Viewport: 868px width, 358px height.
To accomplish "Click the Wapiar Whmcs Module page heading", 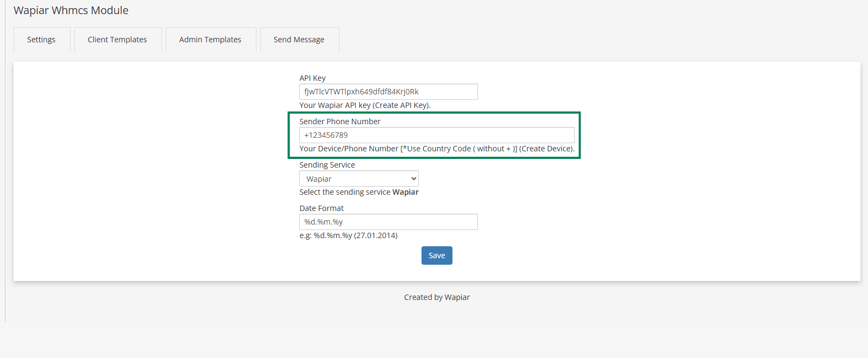I will coord(71,10).
